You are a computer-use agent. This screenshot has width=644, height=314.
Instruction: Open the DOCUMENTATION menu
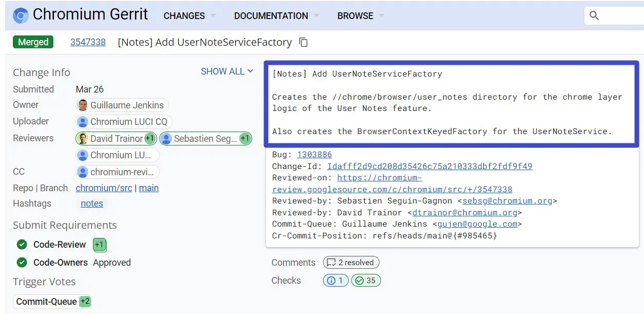click(x=271, y=16)
